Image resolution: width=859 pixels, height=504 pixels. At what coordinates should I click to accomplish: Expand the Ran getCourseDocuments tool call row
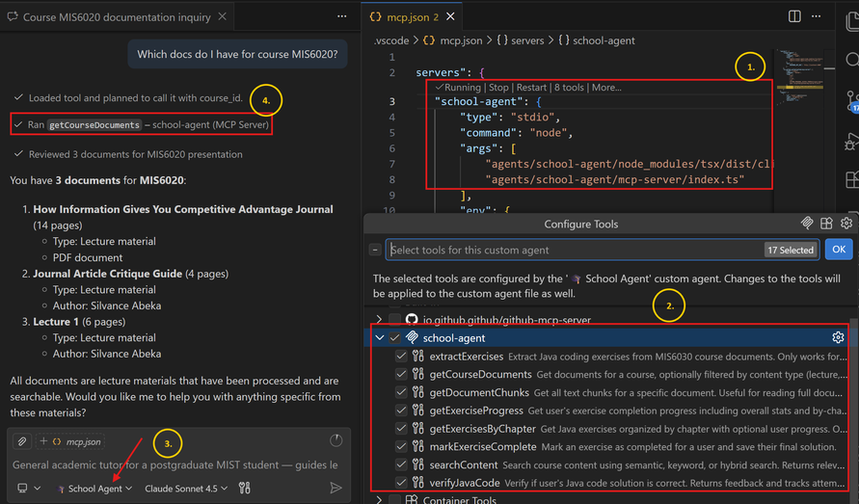tap(142, 124)
